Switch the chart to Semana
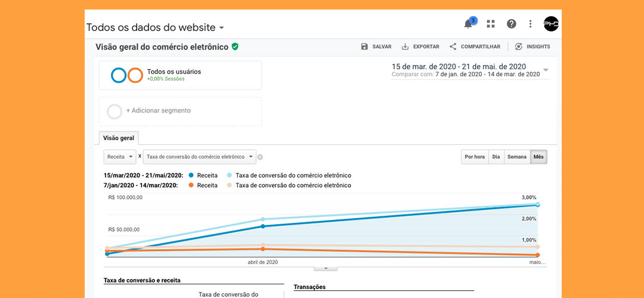 (517, 157)
